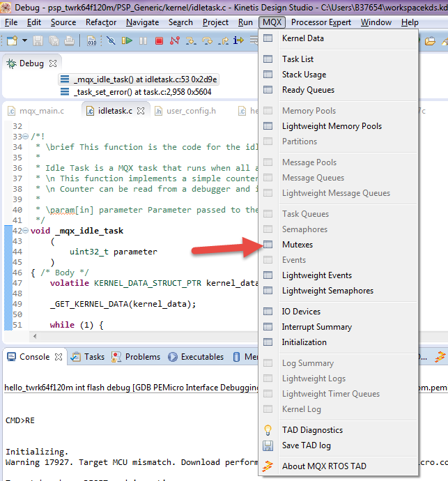Choose Interrupt Summary menu entry
The height and width of the screenshot is (481, 448).
point(339,327)
